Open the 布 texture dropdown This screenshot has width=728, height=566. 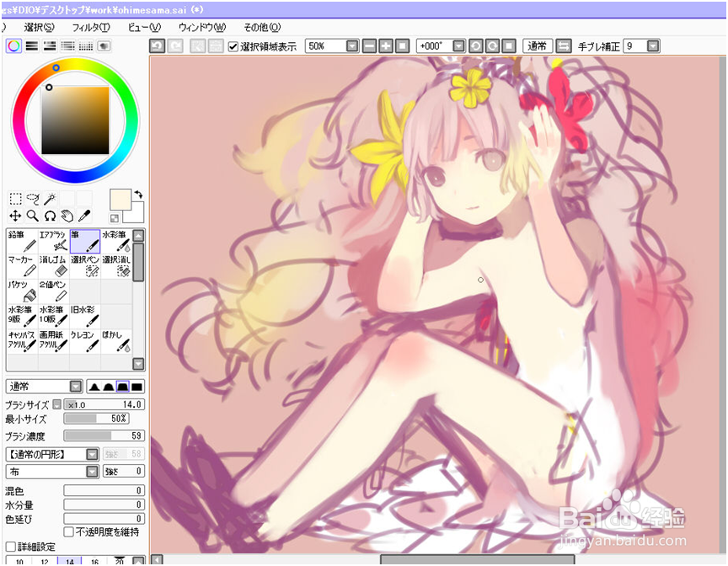pyautogui.click(x=93, y=472)
